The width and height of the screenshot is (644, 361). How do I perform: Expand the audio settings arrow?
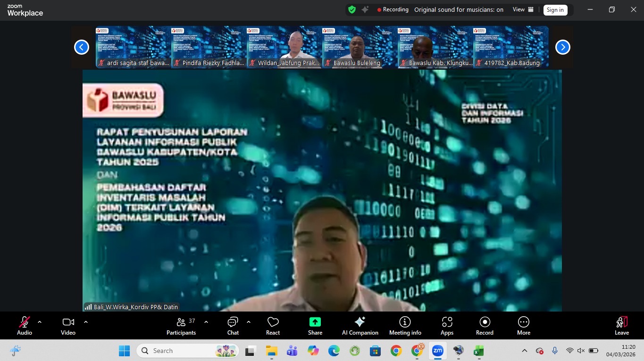click(40, 322)
